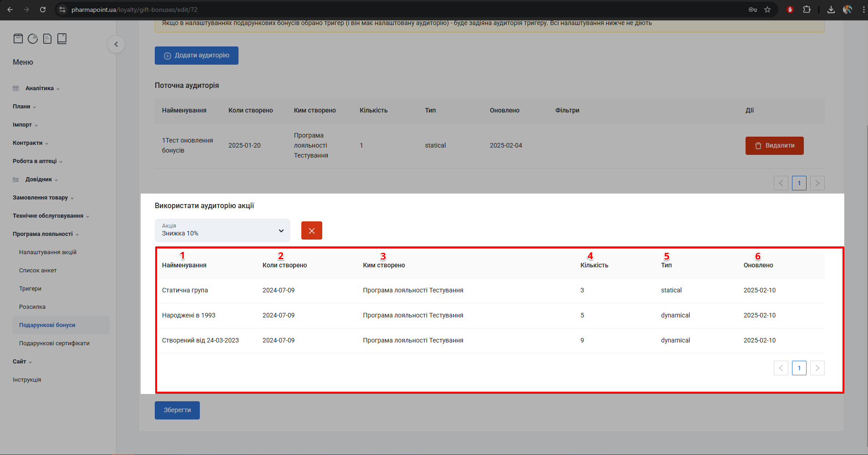
Task: Open Подарункові сертифікати in sidebar
Action: point(54,343)
